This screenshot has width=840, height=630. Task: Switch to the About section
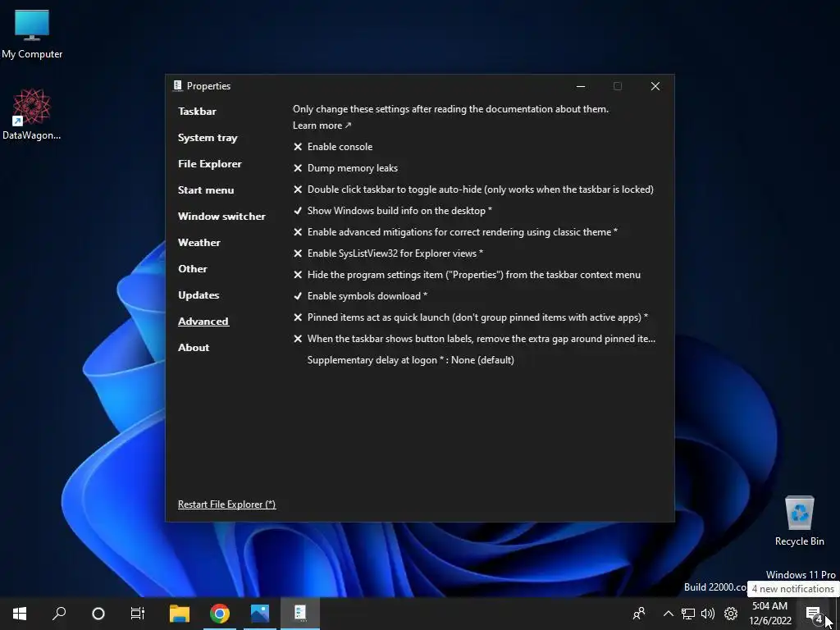[194, 348]
